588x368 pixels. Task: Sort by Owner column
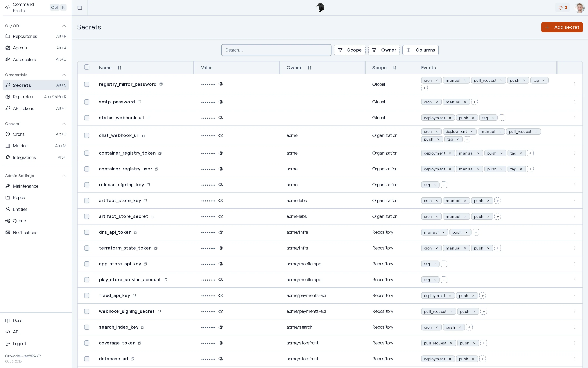(x=309, y=68)
